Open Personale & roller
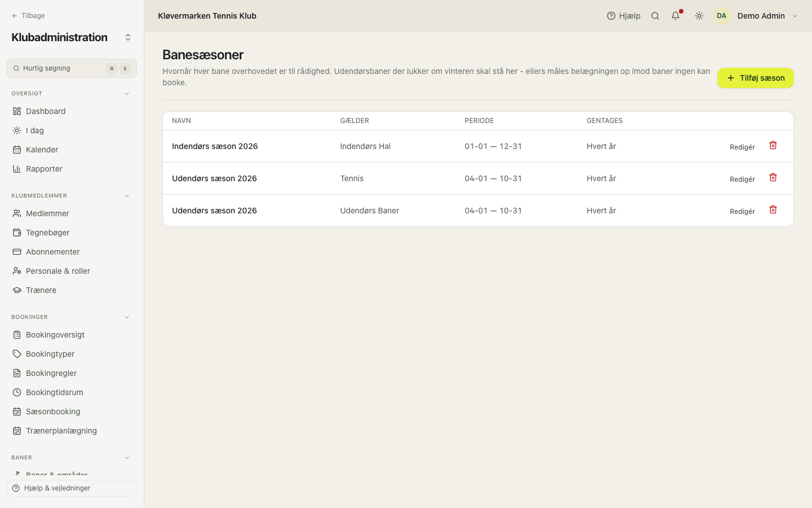The image size is (812, 508). (x=72, y=271)
